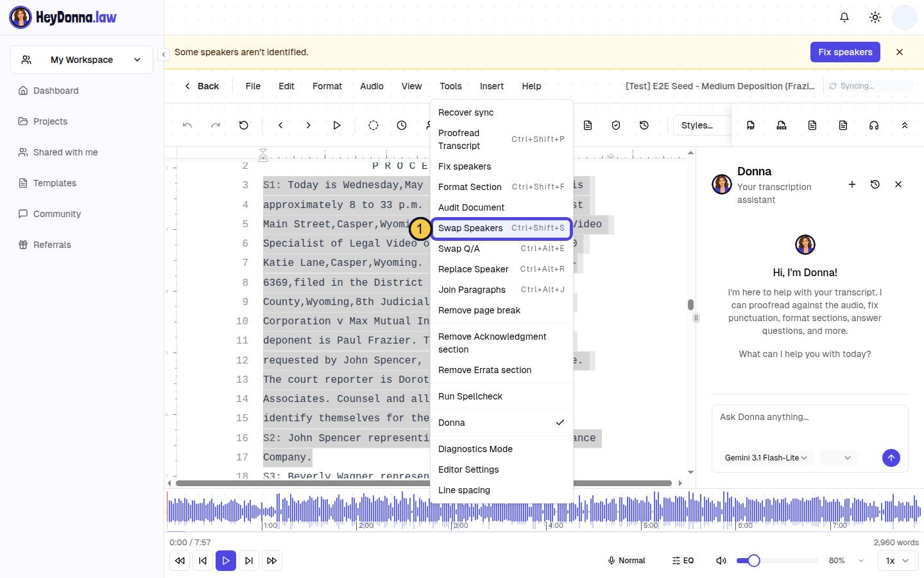
Task: Click the dashed circle toolbar icon
Action: click(x=373, y=125)
